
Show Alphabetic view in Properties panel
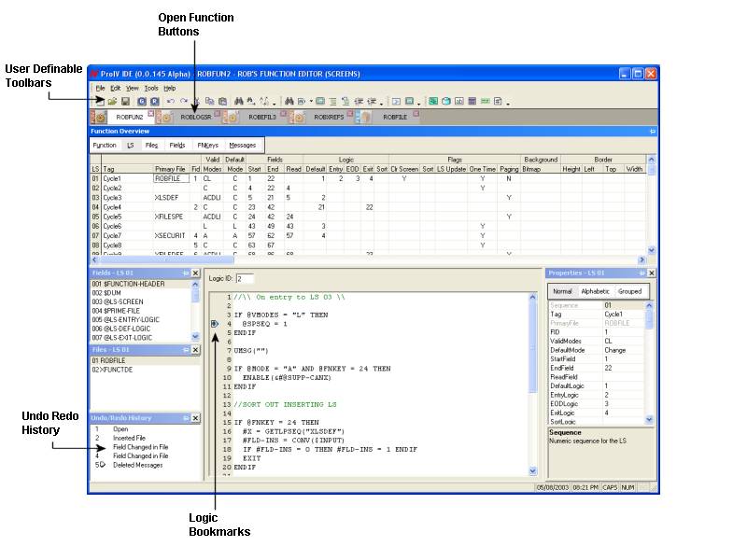[595, 291]
